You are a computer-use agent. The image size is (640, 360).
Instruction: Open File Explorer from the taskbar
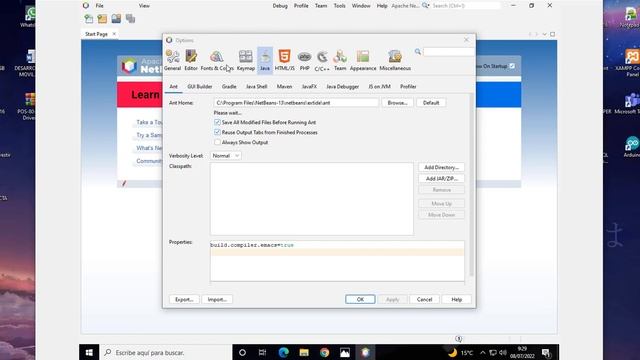pos(304,352)
